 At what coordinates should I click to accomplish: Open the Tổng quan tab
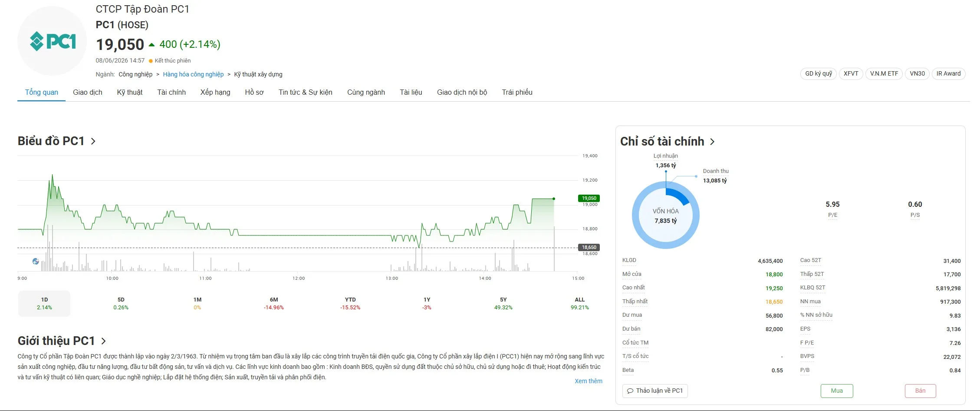point(42,92)
